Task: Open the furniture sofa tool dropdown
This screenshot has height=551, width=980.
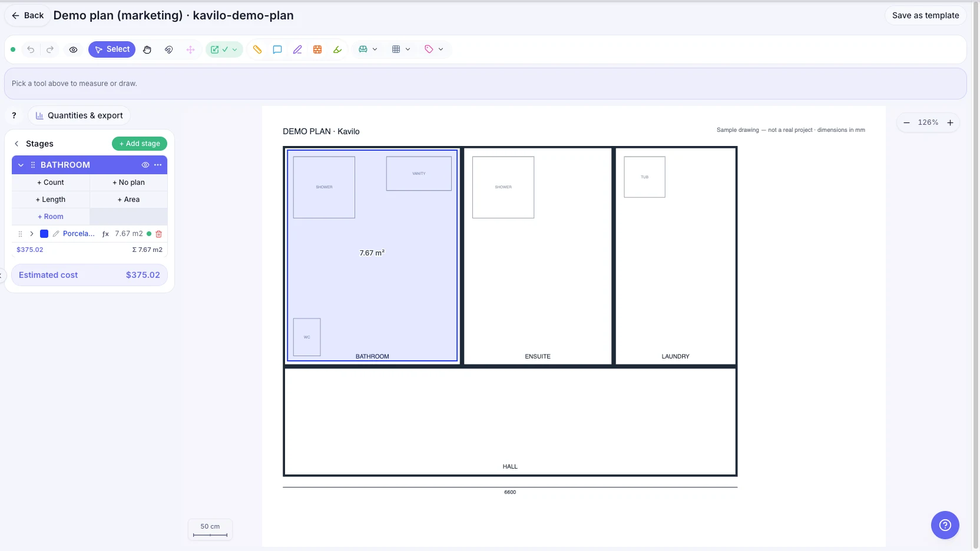Action: (x=368, y=49)
